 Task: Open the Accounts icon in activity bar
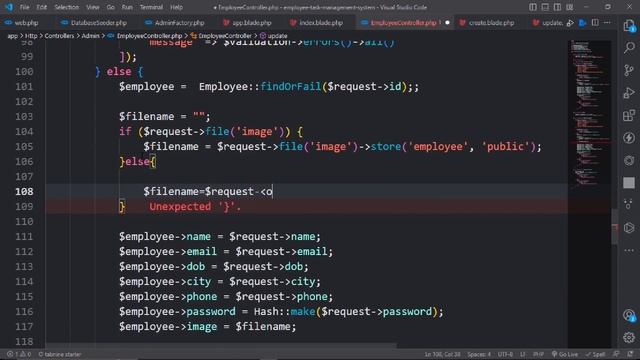[629, 315]
